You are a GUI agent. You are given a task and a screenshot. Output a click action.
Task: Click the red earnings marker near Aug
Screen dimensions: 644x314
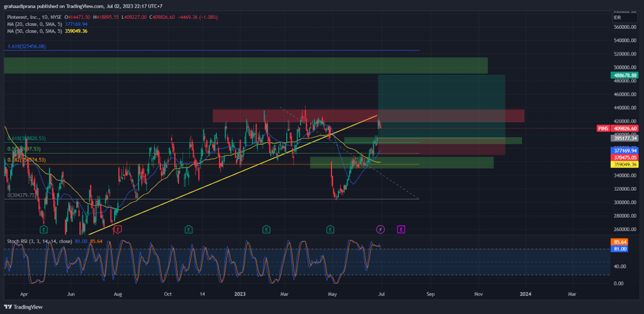(118, 229)
